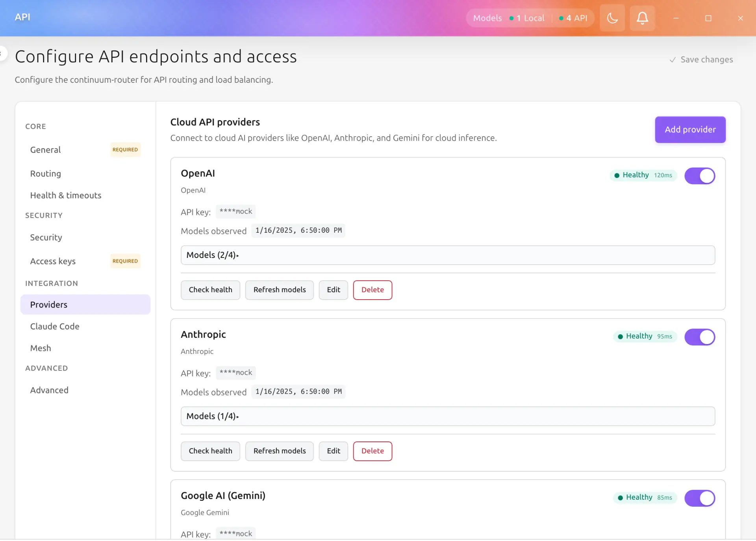Image resolution: width=756 pixels, height=541 pixels.
Task: Open the General settings section
Action: pyautogui.click(x=85, y=150)
